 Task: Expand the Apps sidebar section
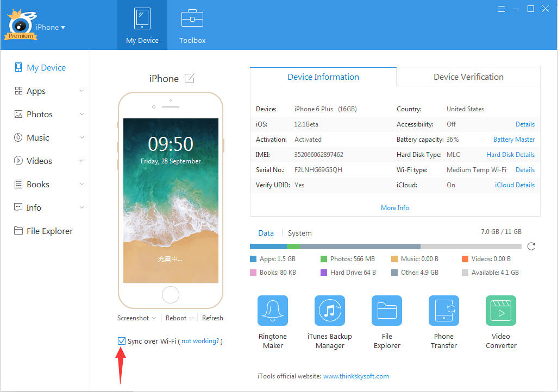(x=49, y=91)
